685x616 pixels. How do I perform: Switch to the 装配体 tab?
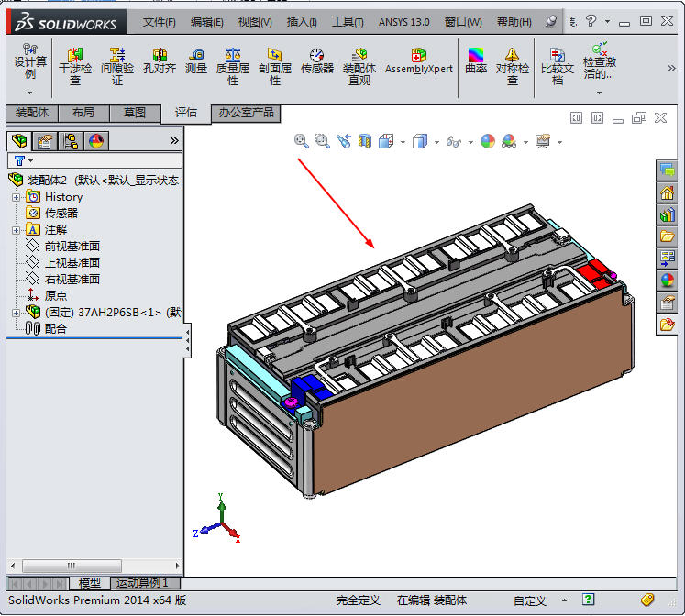click(32, 113)
